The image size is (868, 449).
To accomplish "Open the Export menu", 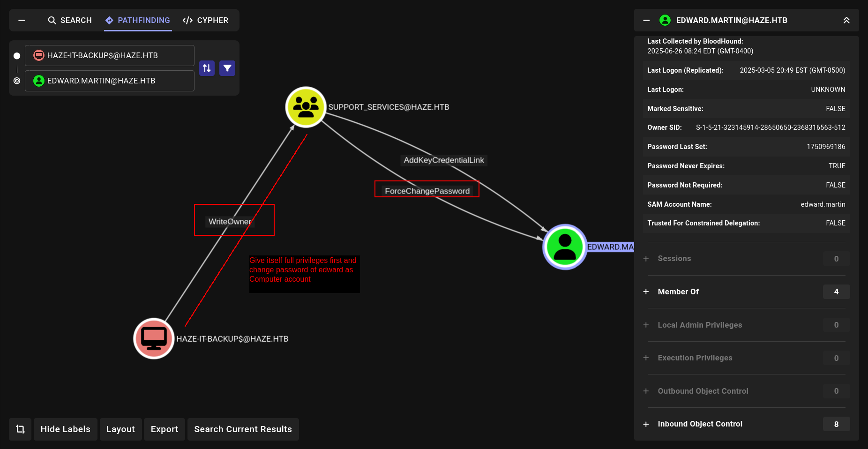I will click(165, 429).
